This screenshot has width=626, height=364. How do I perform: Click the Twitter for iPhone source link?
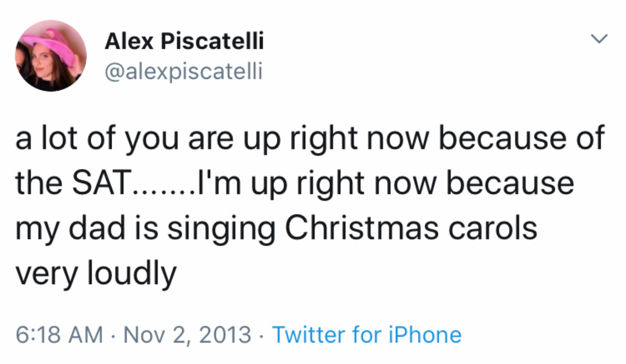tap(367, 335)
